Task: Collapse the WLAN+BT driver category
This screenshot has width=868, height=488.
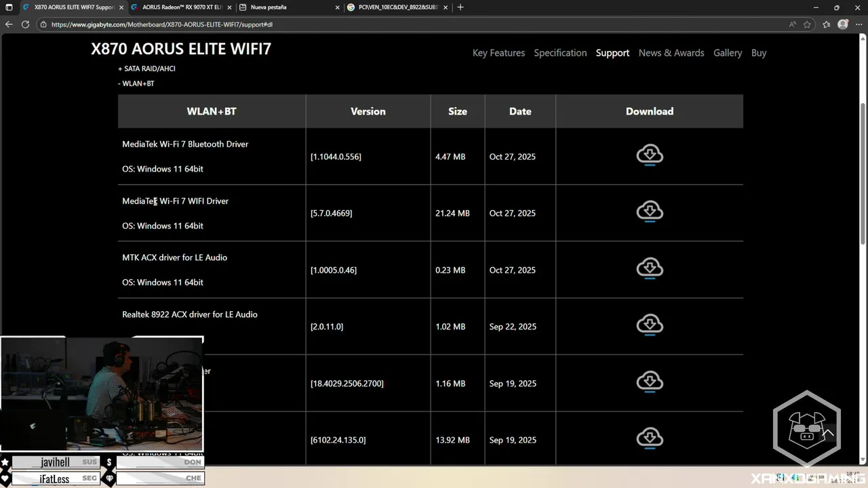Action: coord(136,83)
